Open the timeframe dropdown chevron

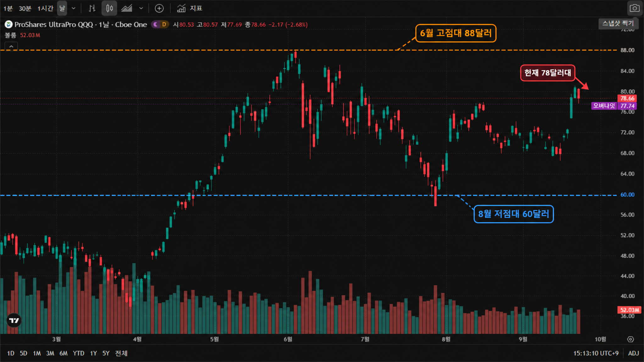point(74,8)
